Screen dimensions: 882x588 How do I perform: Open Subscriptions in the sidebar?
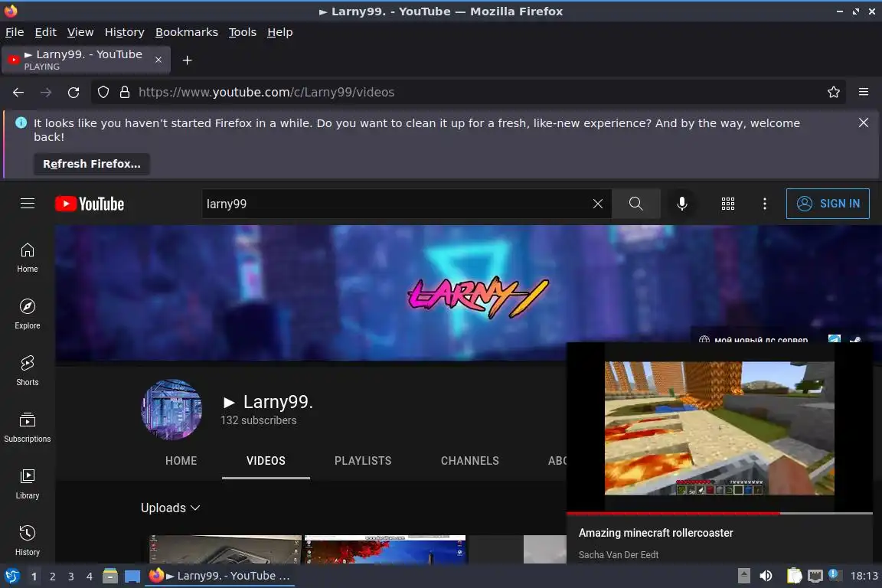pos(27,428)
